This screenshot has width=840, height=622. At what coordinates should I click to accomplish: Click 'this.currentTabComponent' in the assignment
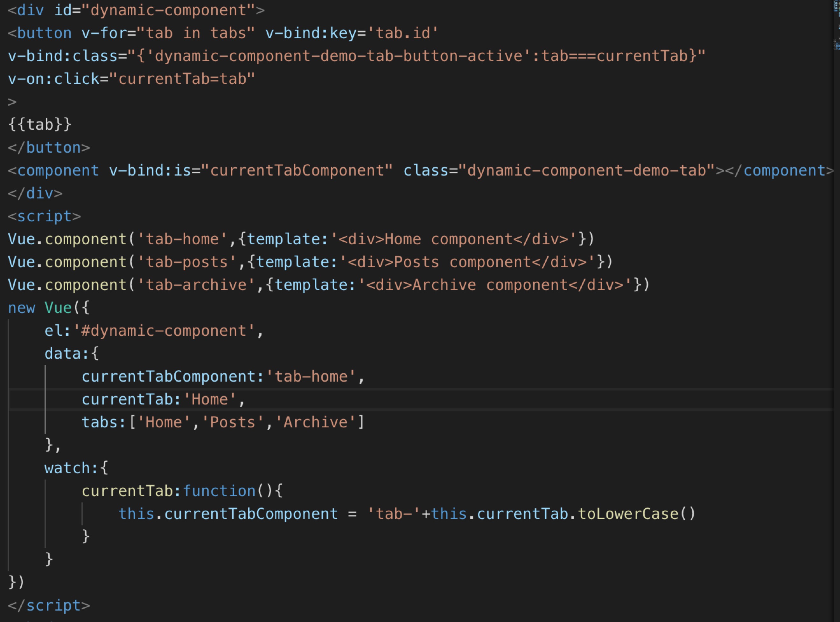(228, 514)
